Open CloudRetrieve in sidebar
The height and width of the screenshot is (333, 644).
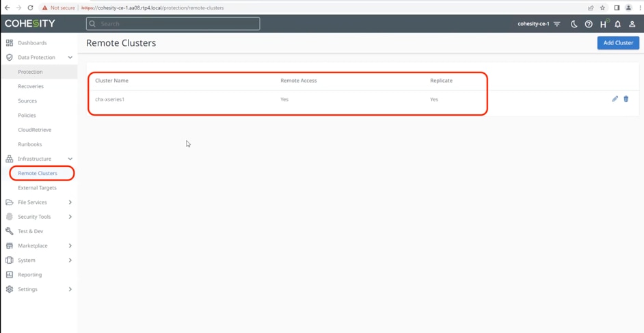pyautogui.click(x=34, y=130)
